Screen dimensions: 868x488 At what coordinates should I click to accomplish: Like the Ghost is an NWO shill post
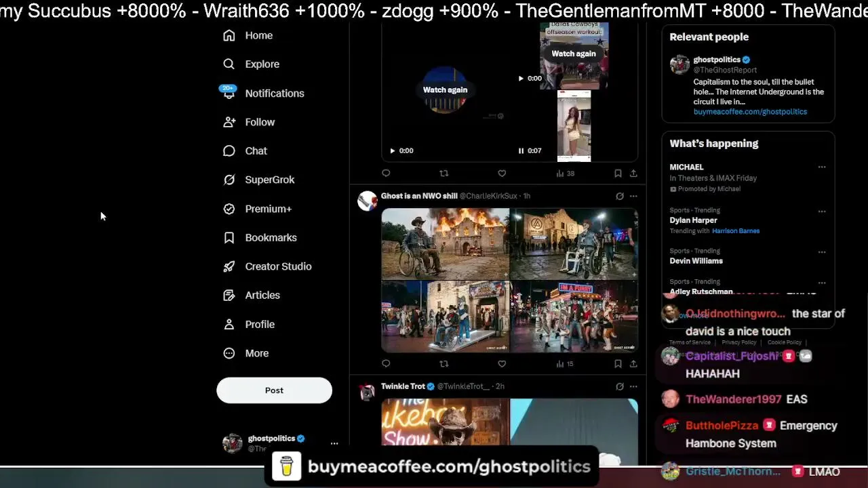coord(502,364)
